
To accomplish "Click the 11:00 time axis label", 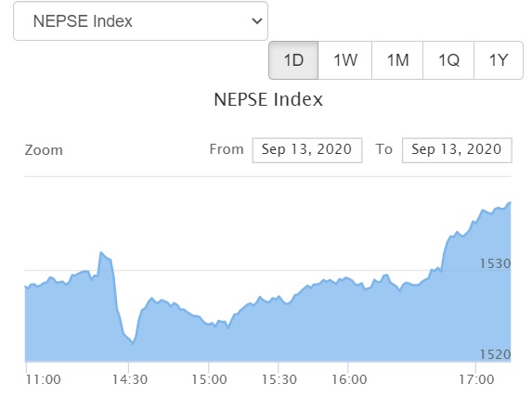I will click(44, 379).
